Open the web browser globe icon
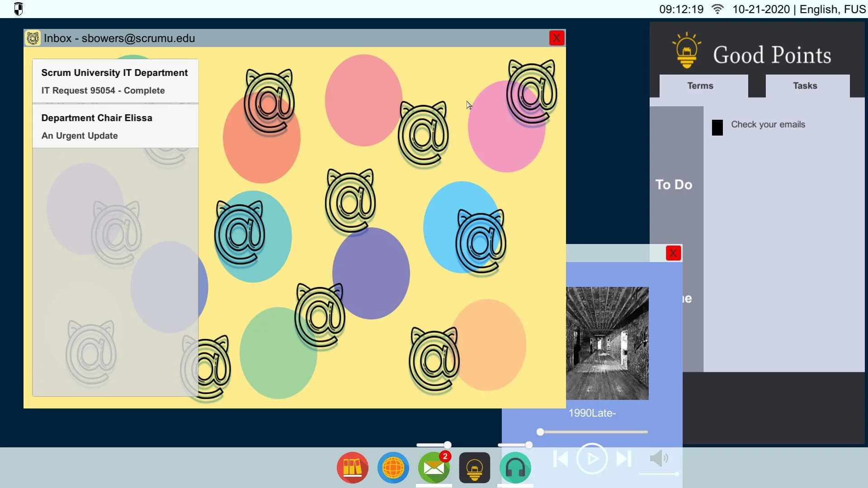868x488 pixels. pyautogui.click(x=392, y=468)
